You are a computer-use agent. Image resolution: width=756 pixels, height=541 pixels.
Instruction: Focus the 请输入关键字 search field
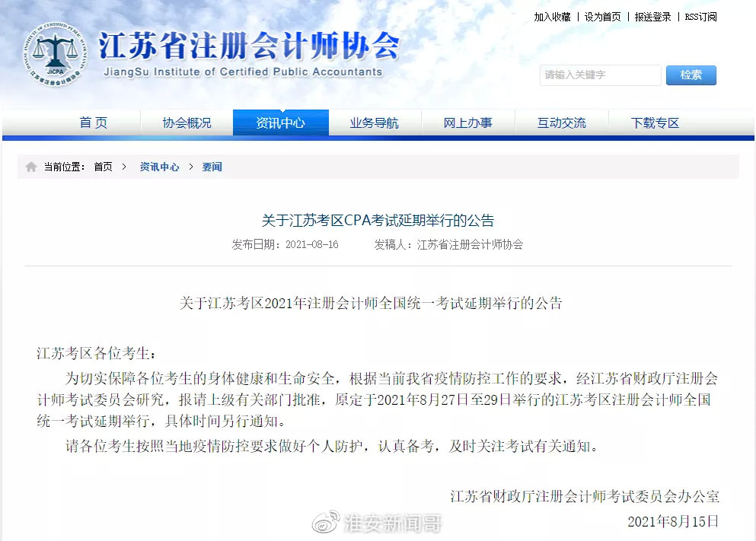600,75
